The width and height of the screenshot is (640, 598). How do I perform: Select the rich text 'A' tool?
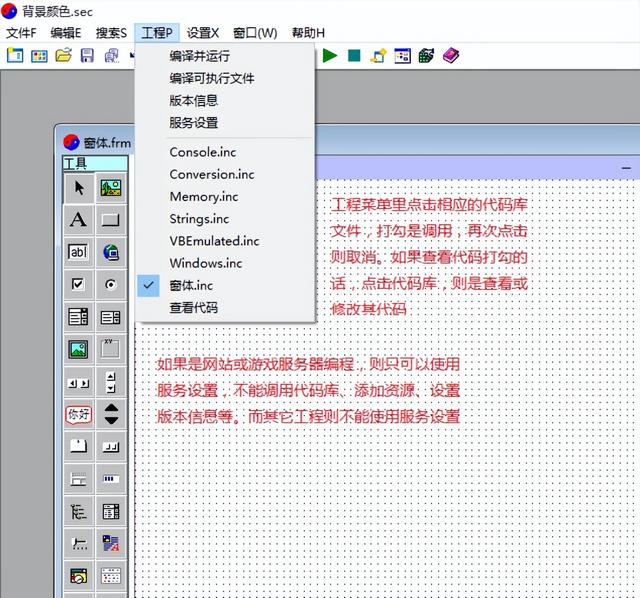111,544
